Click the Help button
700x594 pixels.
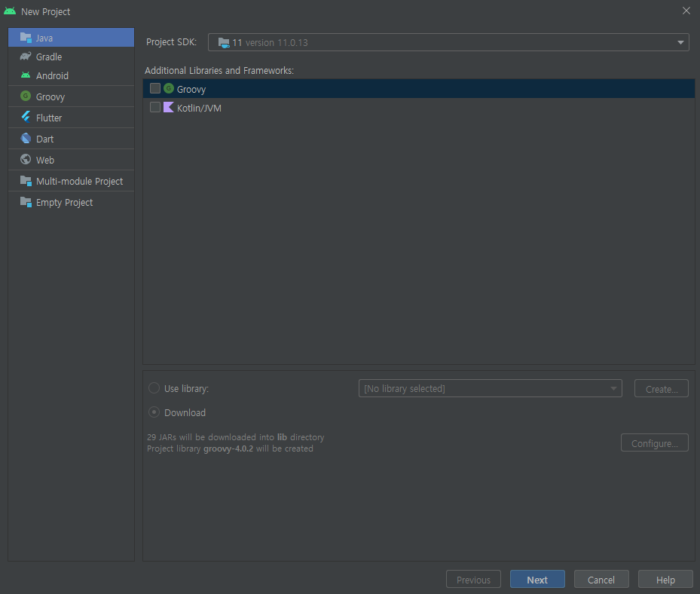click(665, 579)
